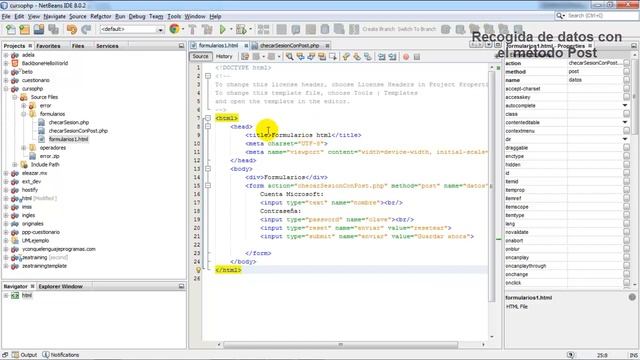Screen dimensions: 640x360
Task: Select the error.zip file in tree
Action: tap(49, 156)
